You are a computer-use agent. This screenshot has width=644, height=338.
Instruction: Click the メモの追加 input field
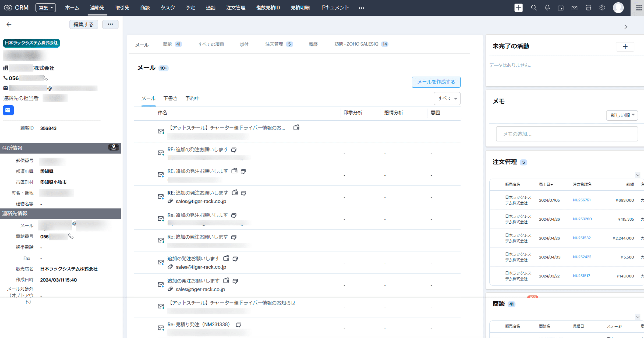coord(567,134)
